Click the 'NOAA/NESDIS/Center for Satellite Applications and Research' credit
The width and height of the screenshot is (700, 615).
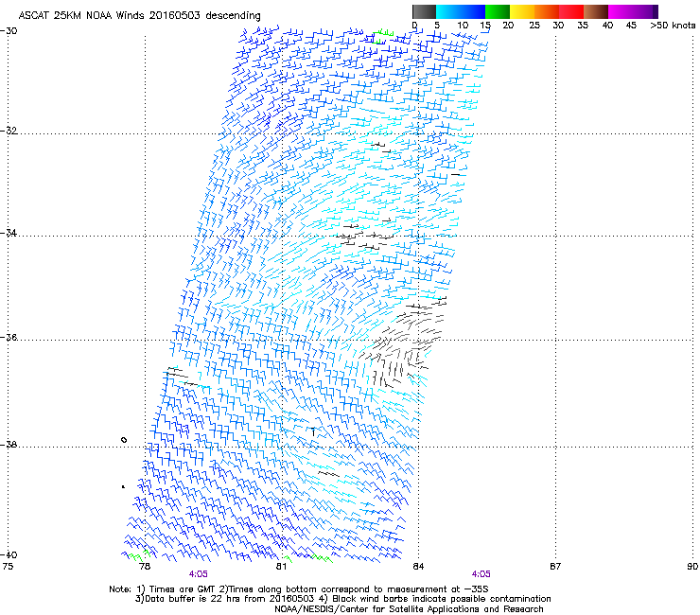click(x=409, y=609)
